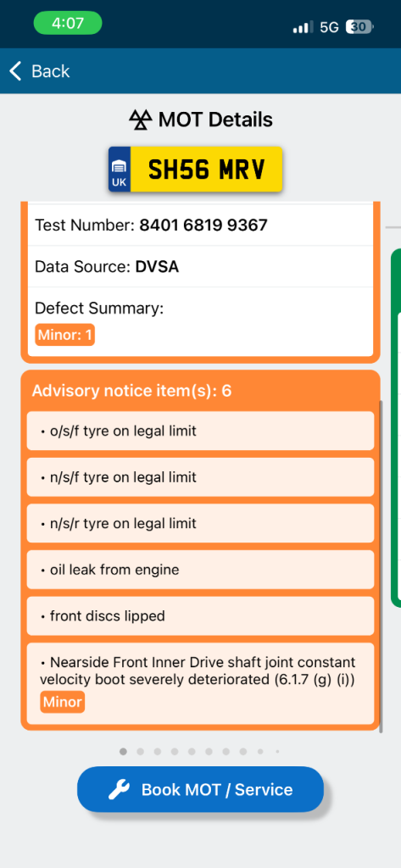Tap the battery level indicator
The image size is (401, 868).
point(359,26)
